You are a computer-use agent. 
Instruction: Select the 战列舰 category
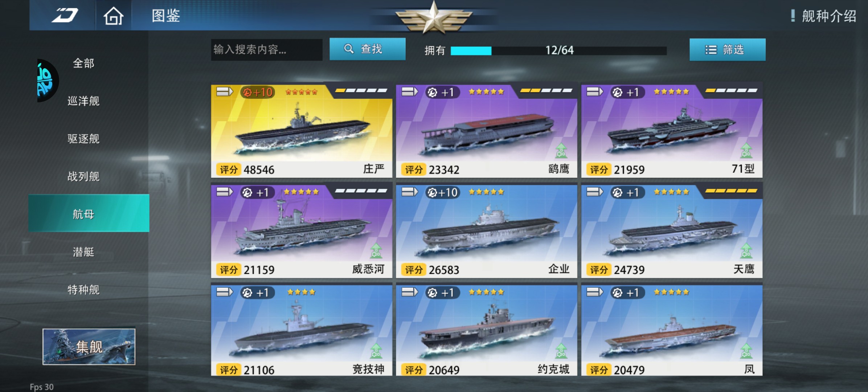tap(83, 176)
